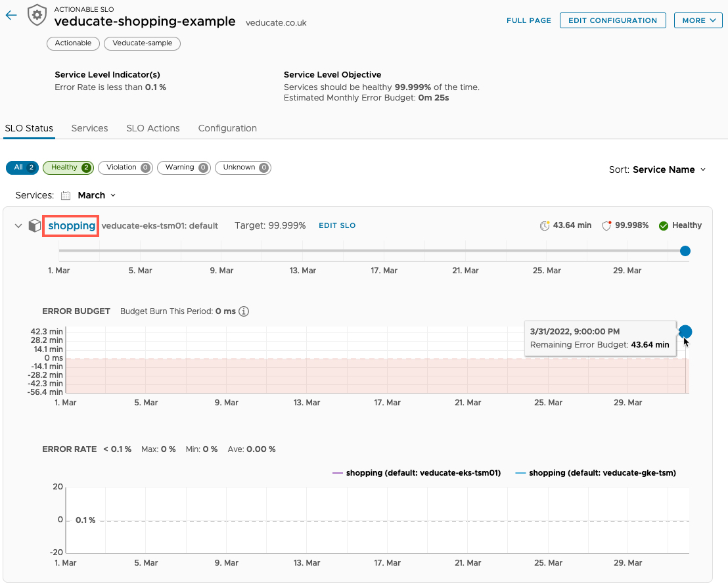Click 'veducate-eks-tsm01: default' text
The image size is (728, 586).
click(x=160, y=226)
